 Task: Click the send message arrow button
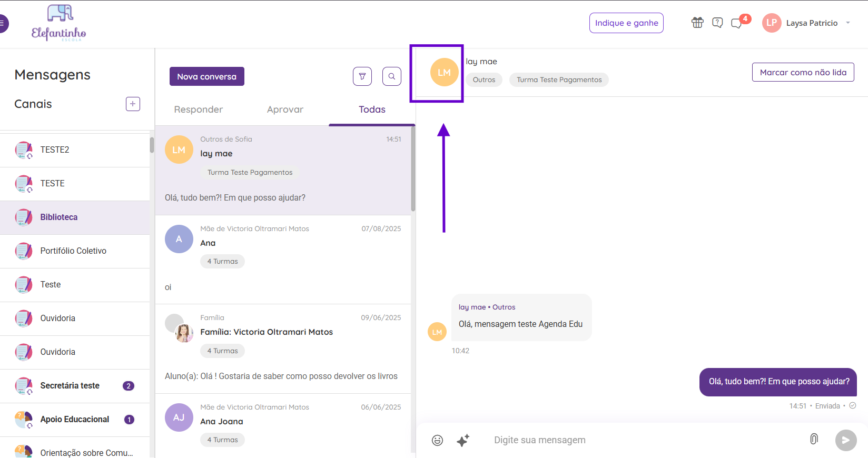click(846, 440)
